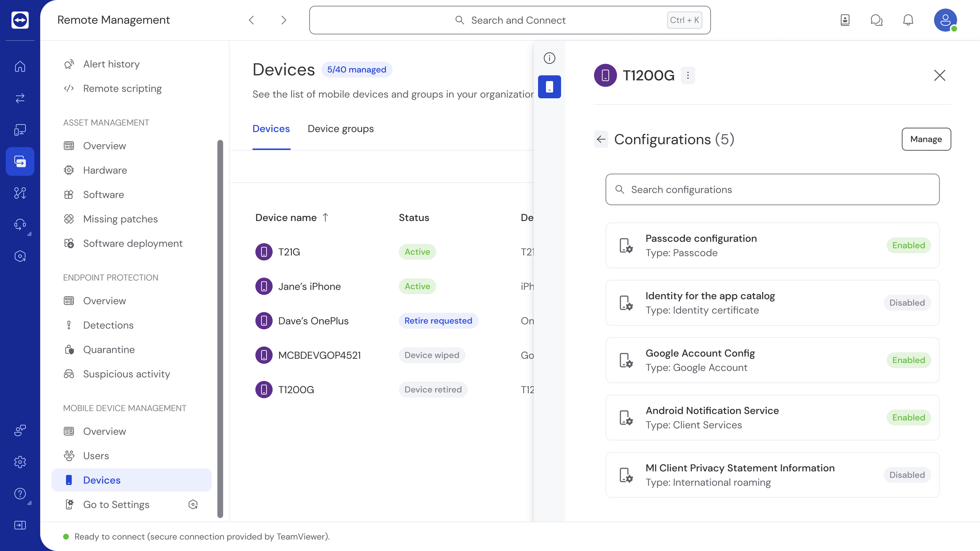Click the Manage button
Image resolution: width=980 pixels, height=551 pixels.
tap(926, 139)
